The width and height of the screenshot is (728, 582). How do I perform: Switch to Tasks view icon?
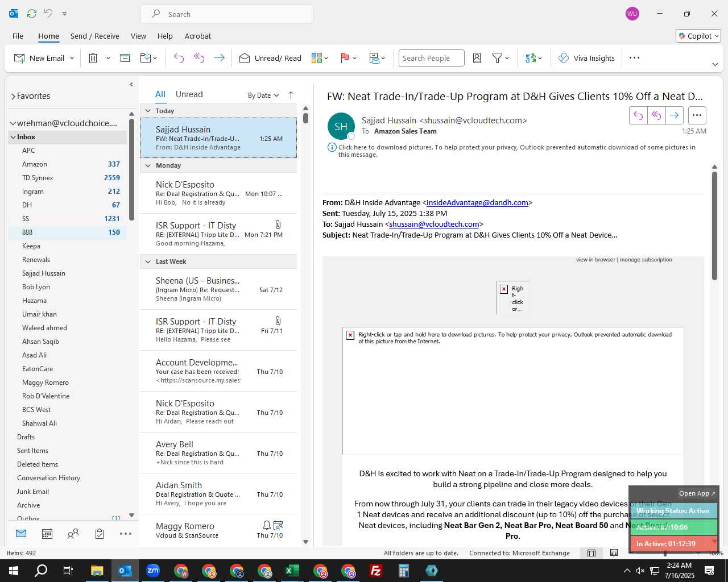tap(100, 534)
